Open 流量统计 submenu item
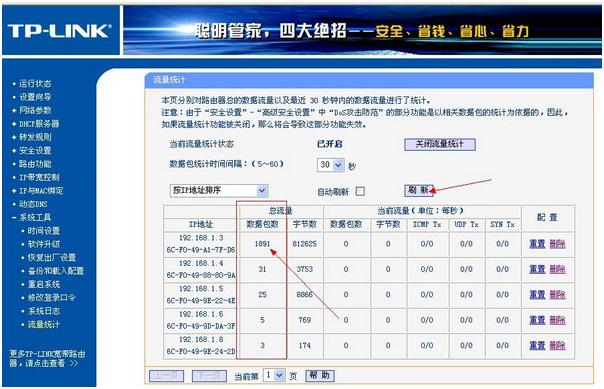604x389 pixels. [44, 324]
